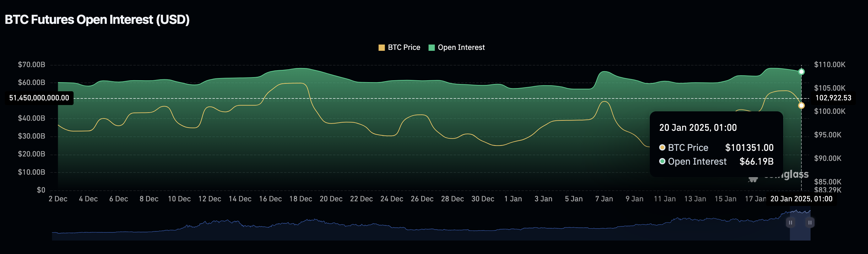
Task: Click the 26 Dec date label
Action: (x=422, y=199)
